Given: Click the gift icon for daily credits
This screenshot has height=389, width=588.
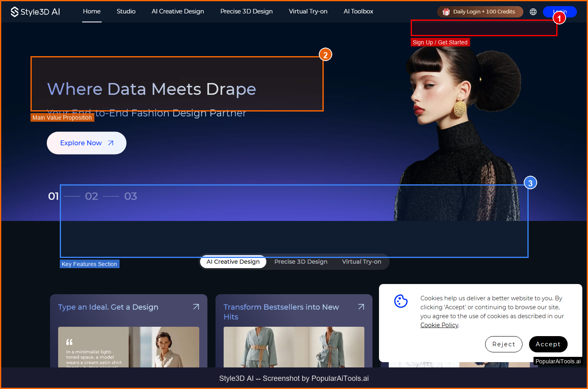Looking at the screenshot, I should (x=446, y=12).
